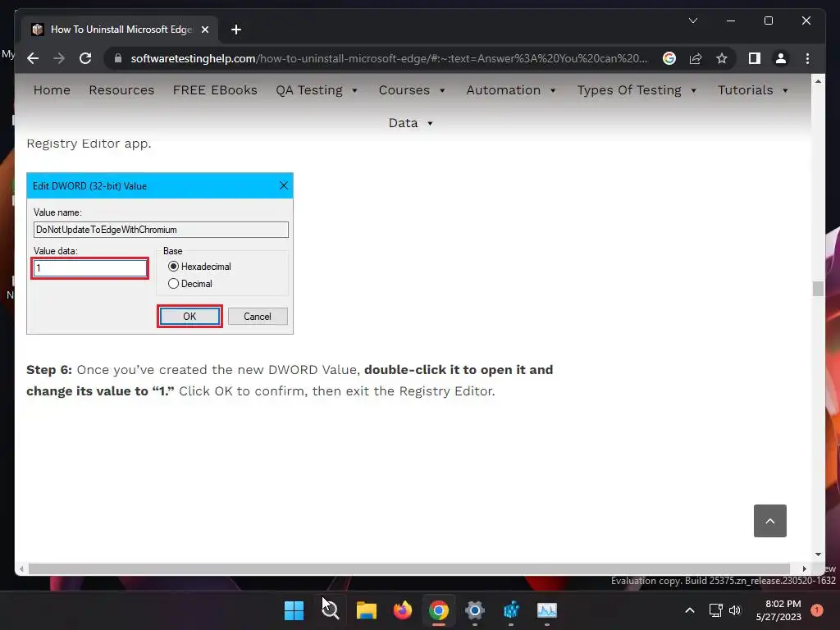Click the horizontal scrollbar thumb
The width and height of the screenshot is (840, 630).
point(409,569)
